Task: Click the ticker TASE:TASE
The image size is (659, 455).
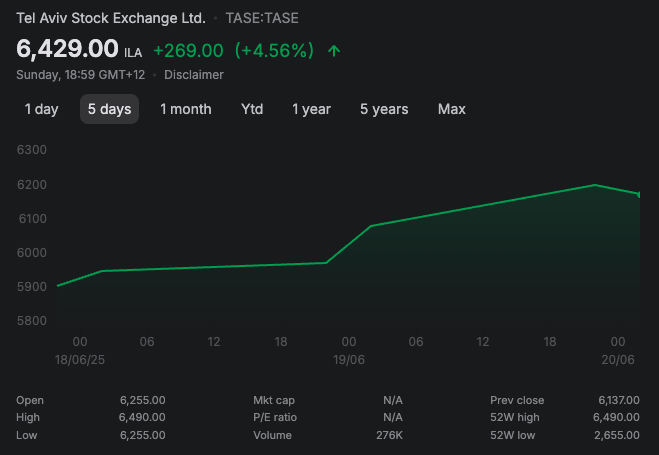Action: point(262,18)
